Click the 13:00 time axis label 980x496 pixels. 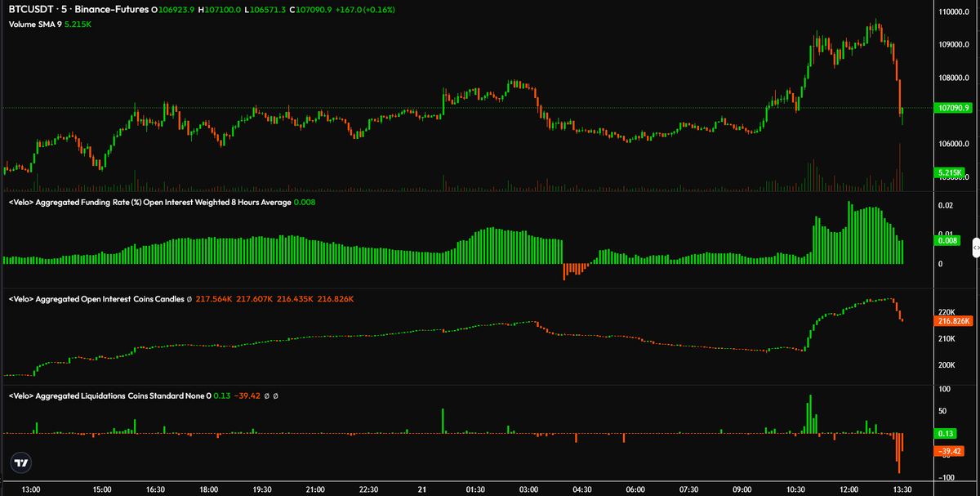point(30,489)
